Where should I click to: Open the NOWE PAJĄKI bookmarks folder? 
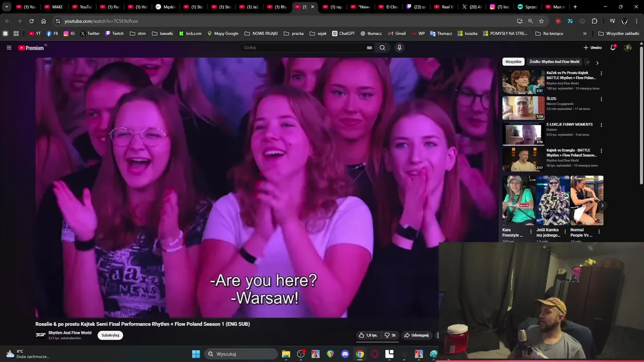coord(261,34)
